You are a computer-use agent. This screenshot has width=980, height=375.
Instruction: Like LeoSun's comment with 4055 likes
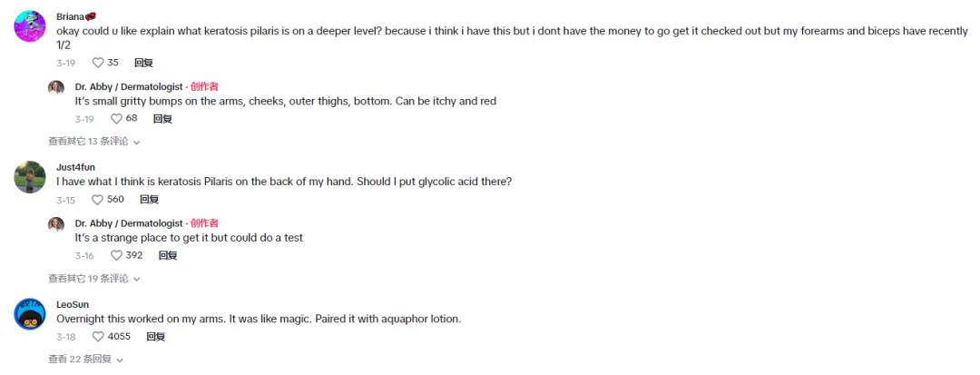tap(98, 337)
